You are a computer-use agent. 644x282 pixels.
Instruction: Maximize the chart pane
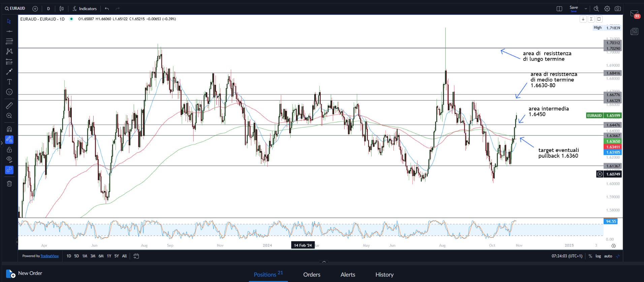[x=599, y=19]
